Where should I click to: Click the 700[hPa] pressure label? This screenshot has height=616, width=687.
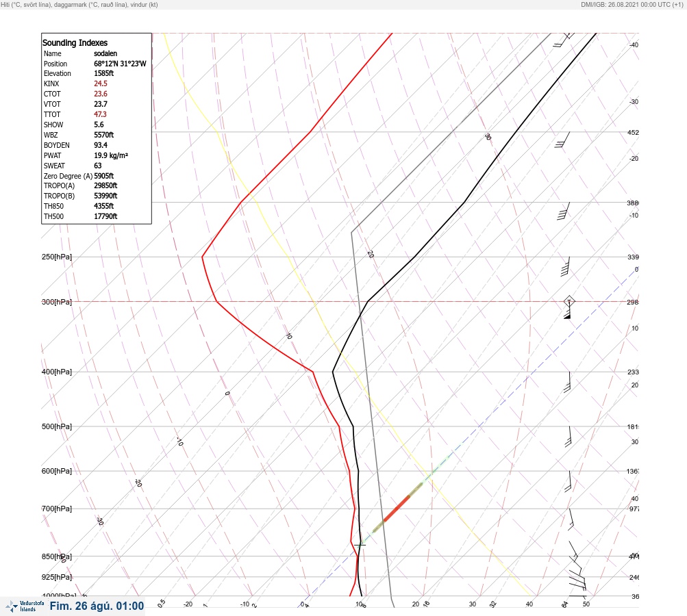click(57, 509)
